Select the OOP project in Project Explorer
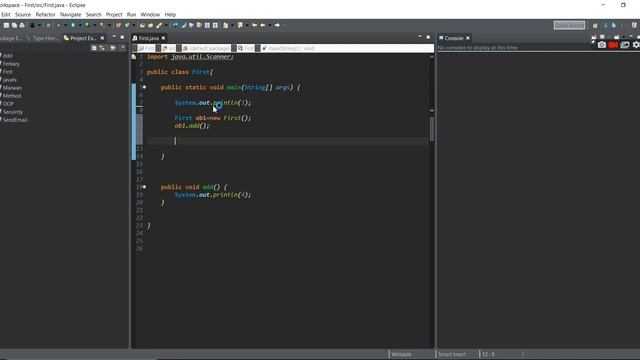 click(7, 104)
